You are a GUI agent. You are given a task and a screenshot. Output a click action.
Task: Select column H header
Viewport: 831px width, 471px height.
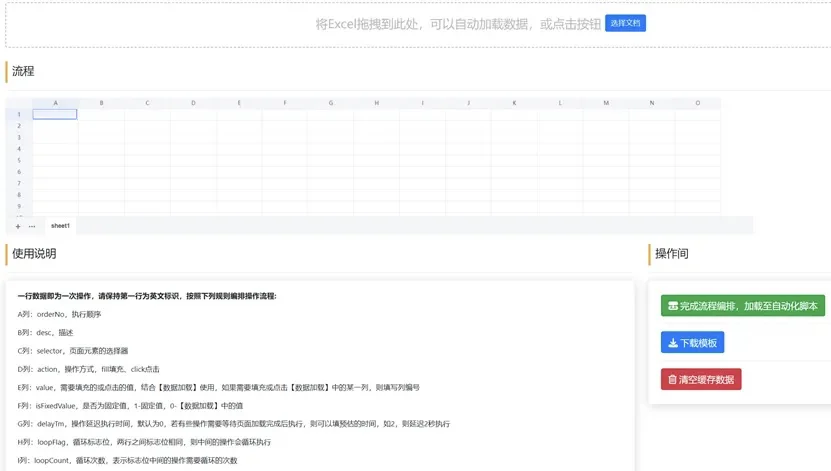[x=376, y=103]
